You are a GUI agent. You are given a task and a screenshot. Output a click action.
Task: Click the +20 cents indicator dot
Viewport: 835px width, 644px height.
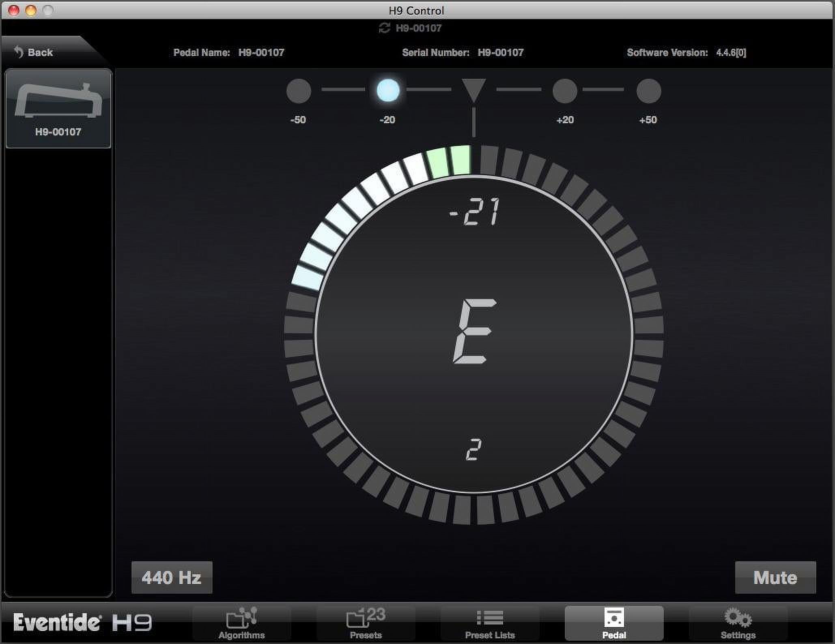click(x=565, y=91)
